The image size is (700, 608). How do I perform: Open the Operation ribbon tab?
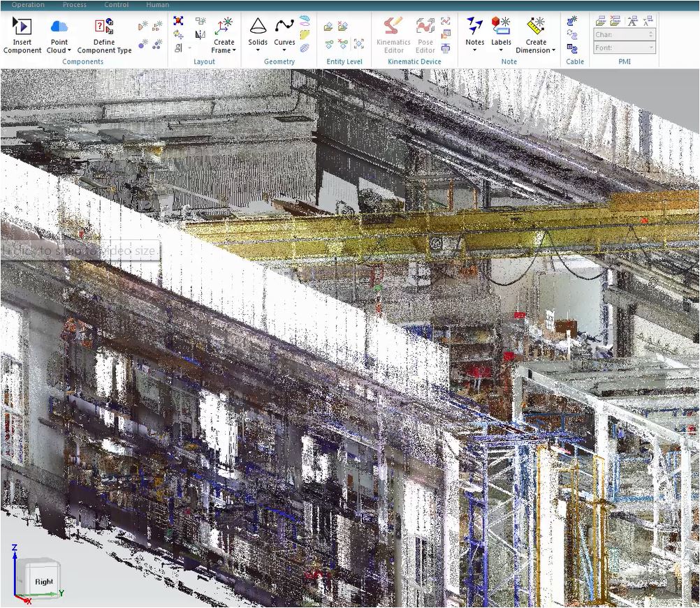[28, 4]
